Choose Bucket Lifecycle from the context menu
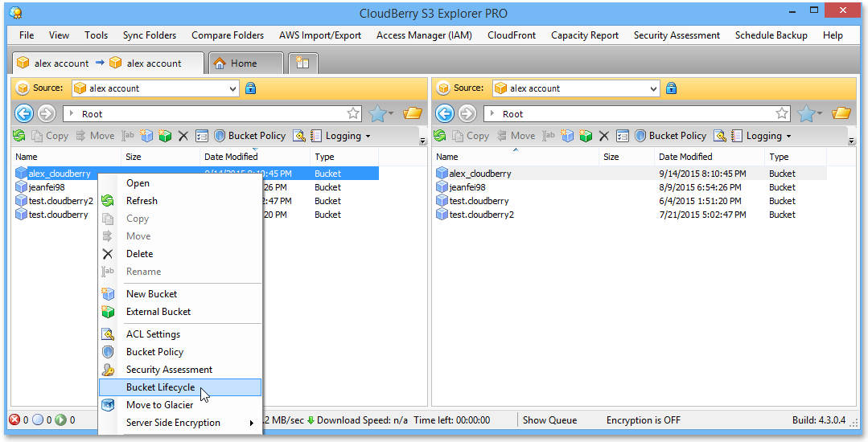The image size is (868, 442). pos(180,387)
